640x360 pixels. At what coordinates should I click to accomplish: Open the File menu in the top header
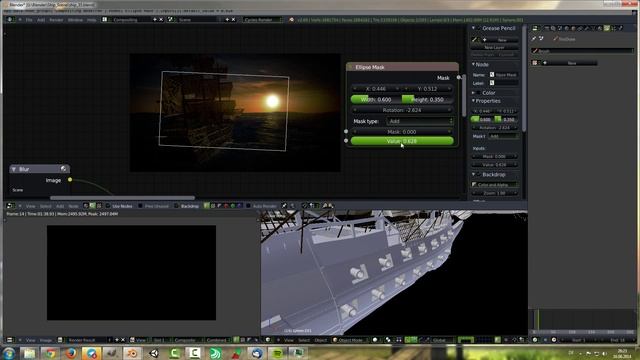tap(29, 20)
